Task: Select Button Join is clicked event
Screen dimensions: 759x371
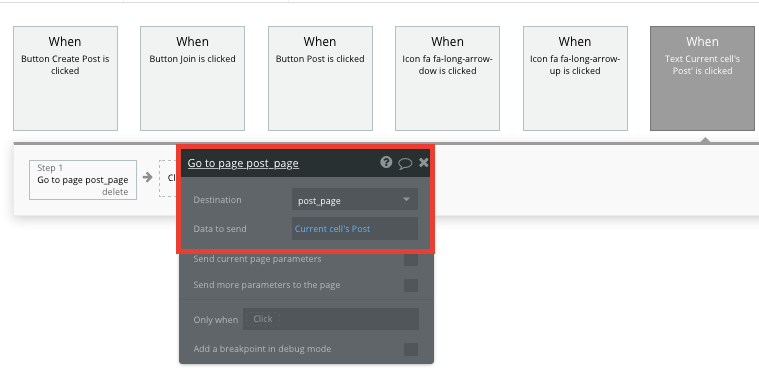Action: tap(193, 78)
